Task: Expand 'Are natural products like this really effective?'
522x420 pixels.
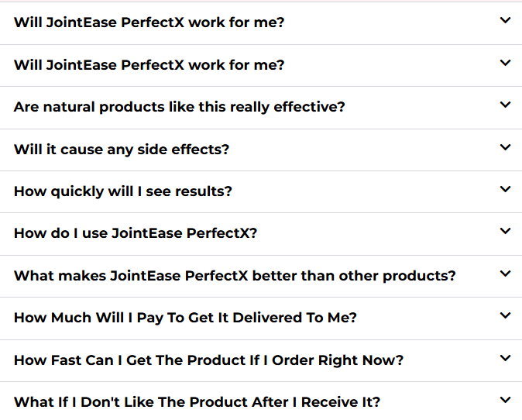Action: [x=180, y=107]
